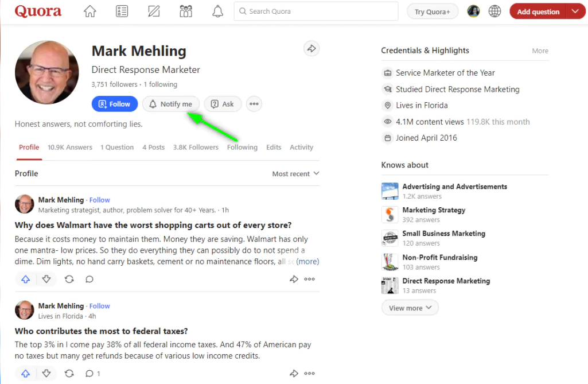The image size is (588, 384).
Task: Toggle Notify me for this profile
Action: 171,104
